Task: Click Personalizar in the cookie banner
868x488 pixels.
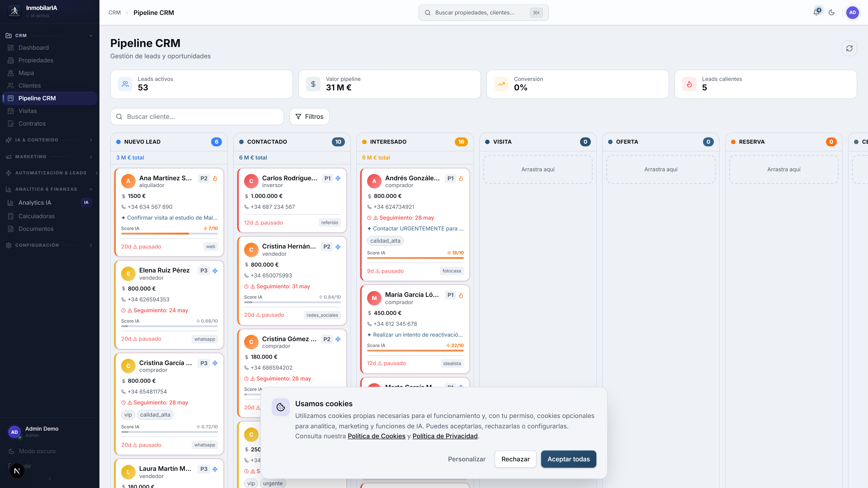Action: [x=467, y=459]
